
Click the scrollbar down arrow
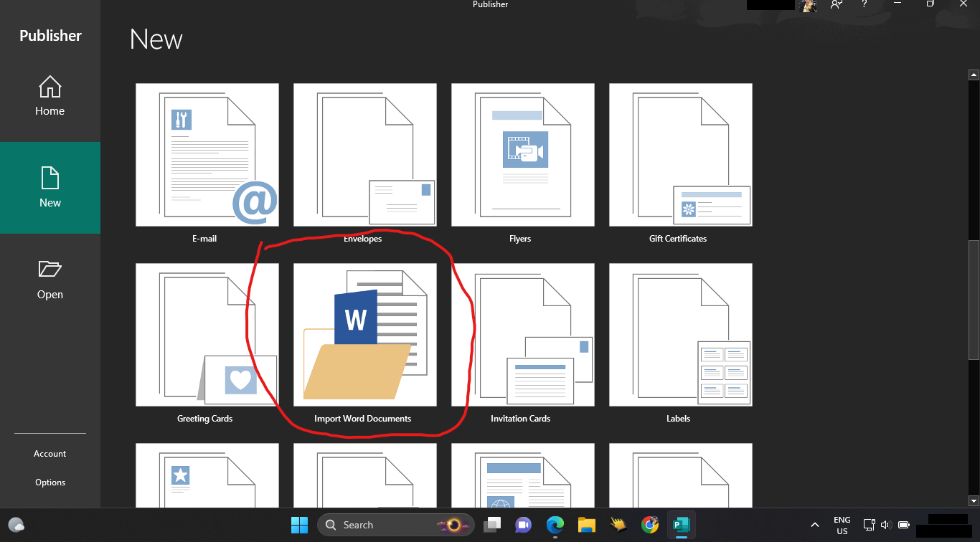tap(974, 500)
